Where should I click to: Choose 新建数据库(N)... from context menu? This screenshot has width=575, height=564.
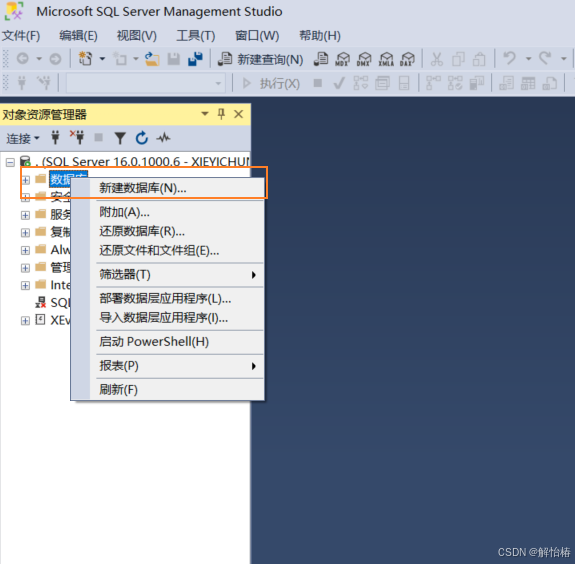[168, 188]
